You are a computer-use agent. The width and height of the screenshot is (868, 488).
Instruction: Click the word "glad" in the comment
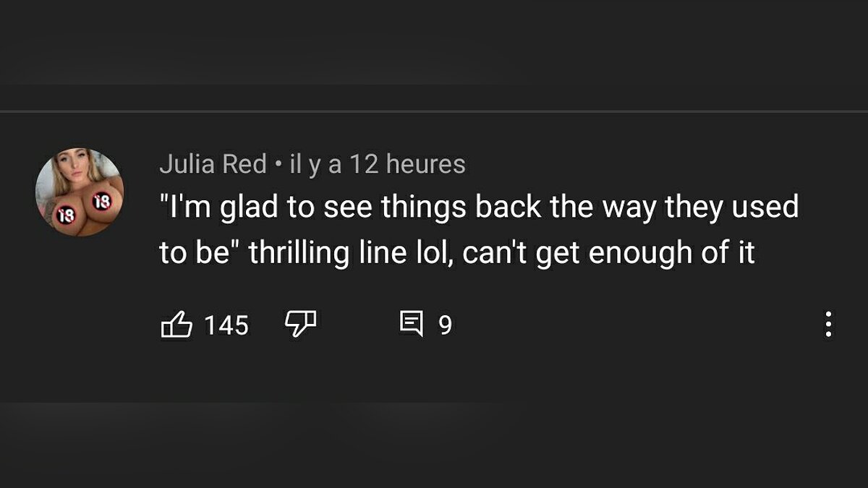(x=248, y=208)
